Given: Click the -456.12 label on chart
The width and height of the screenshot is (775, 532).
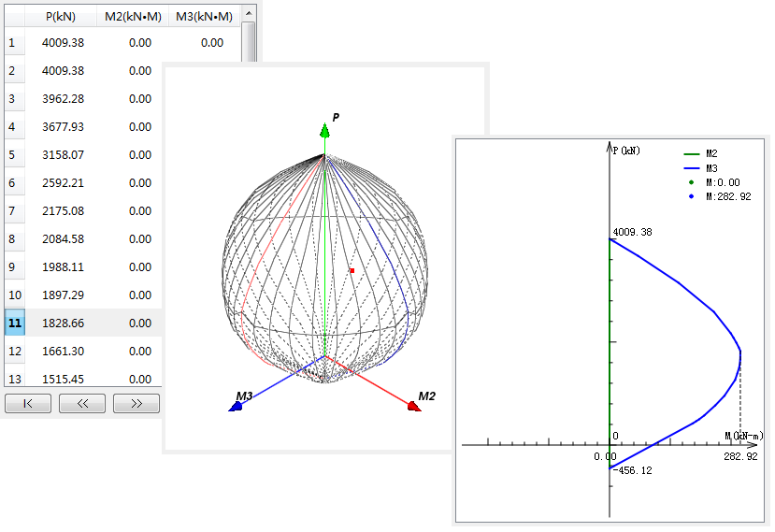Looking at the screenshot, I should click(634, 470).
